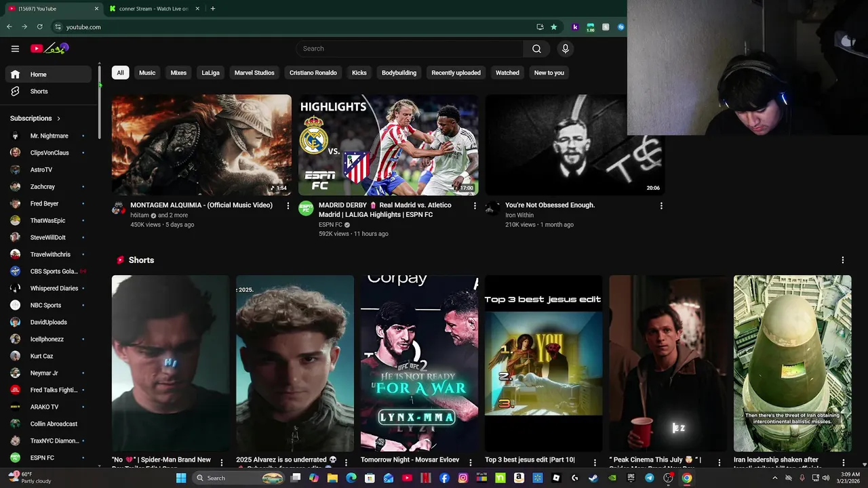Click install app icon in address bar
This screenshot has width=868, height=488.
[540, 27]
